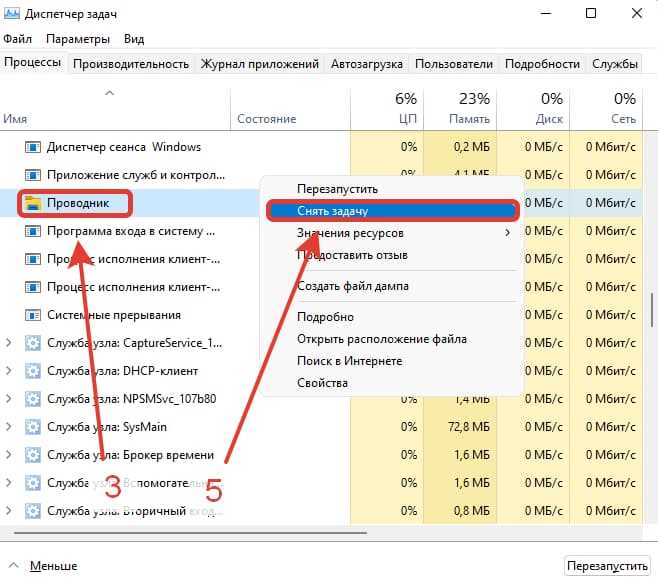
Task: Expand the SysMain service host group
Action: coord(8,427)
